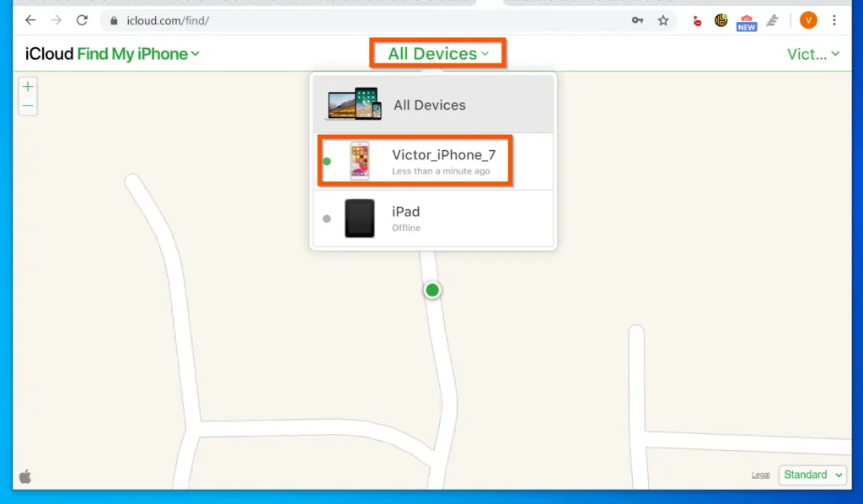
Task: Click the Apple logo on the map
Action: [x=25, y=476]
